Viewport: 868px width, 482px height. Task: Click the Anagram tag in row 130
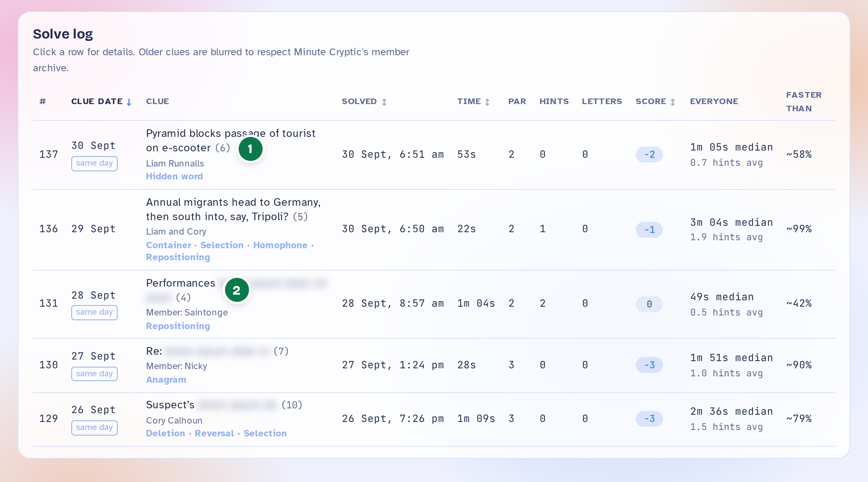tap(166, 380)
